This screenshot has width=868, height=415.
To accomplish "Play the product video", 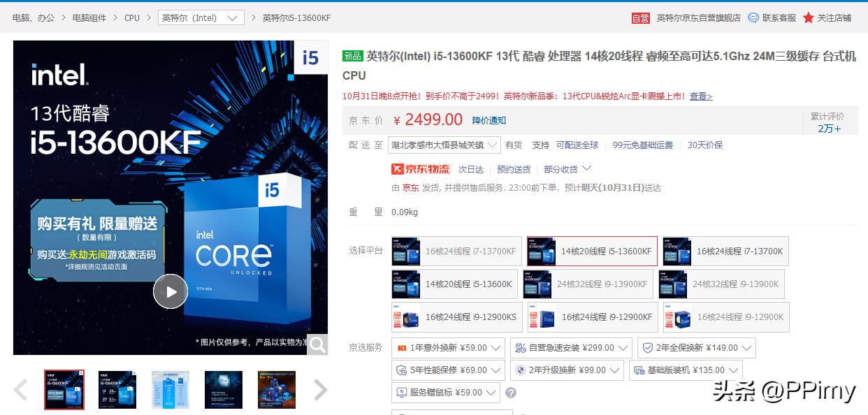I will [171, 291].
